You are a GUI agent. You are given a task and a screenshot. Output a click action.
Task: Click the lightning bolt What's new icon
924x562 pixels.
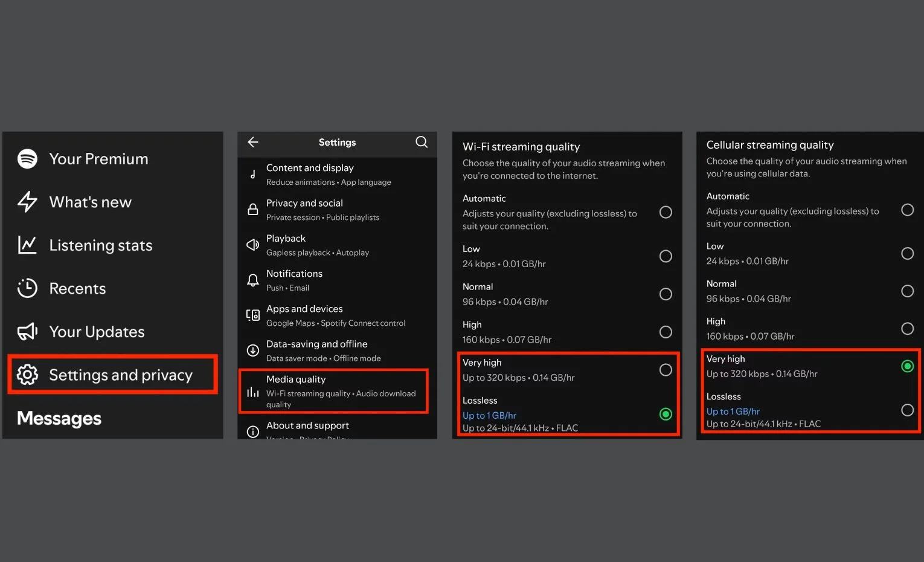pos(27,202)
